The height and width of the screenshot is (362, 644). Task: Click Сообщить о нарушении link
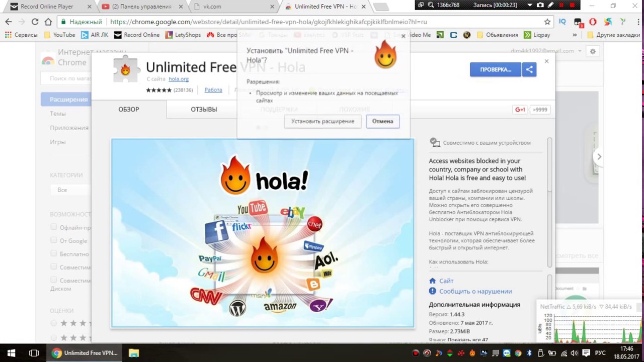[475, 291]
